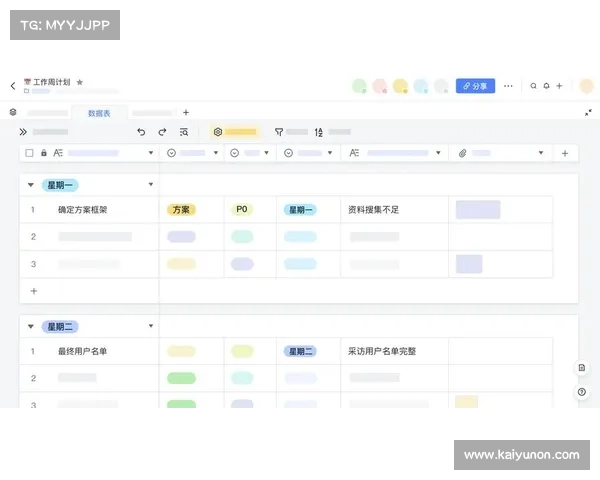Click the 星期二 tag in row 1

click(x=300, y=351)
